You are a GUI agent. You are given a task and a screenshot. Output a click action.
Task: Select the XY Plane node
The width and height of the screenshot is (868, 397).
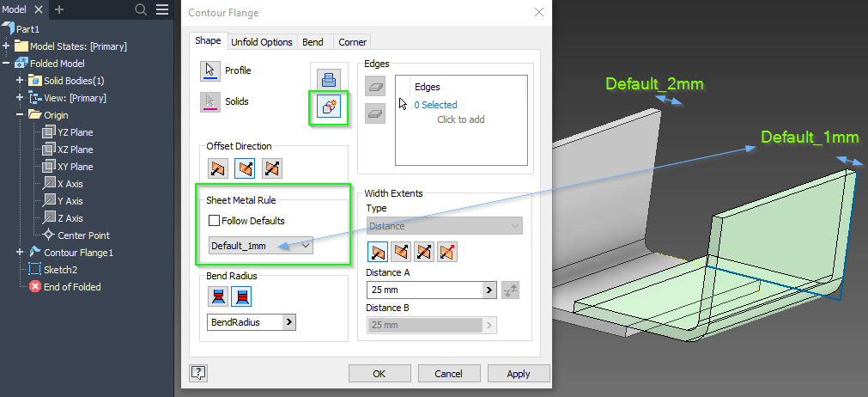tap(68, 167)
